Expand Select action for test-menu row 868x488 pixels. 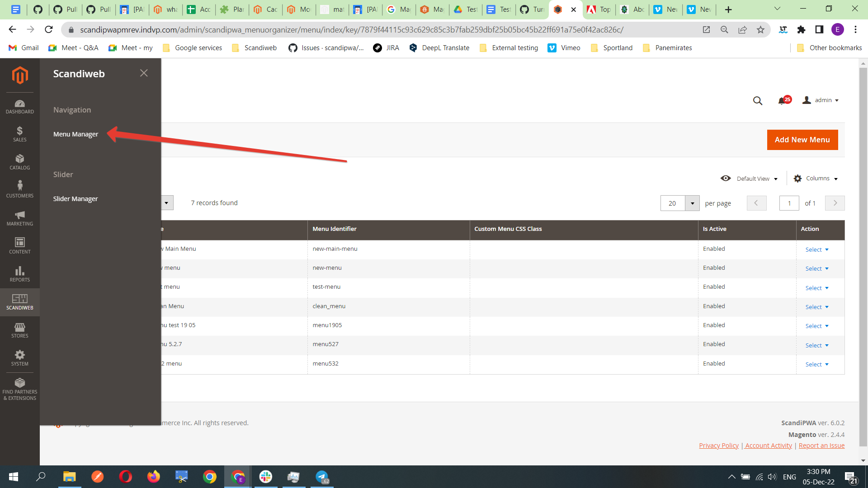[x=816, y=288]
